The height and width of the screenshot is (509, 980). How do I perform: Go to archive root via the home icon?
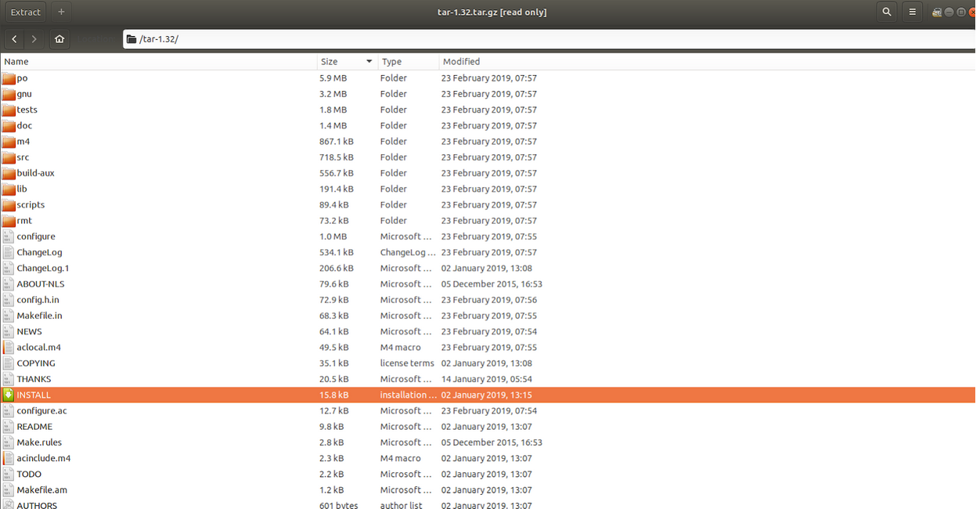click(59, 38)
